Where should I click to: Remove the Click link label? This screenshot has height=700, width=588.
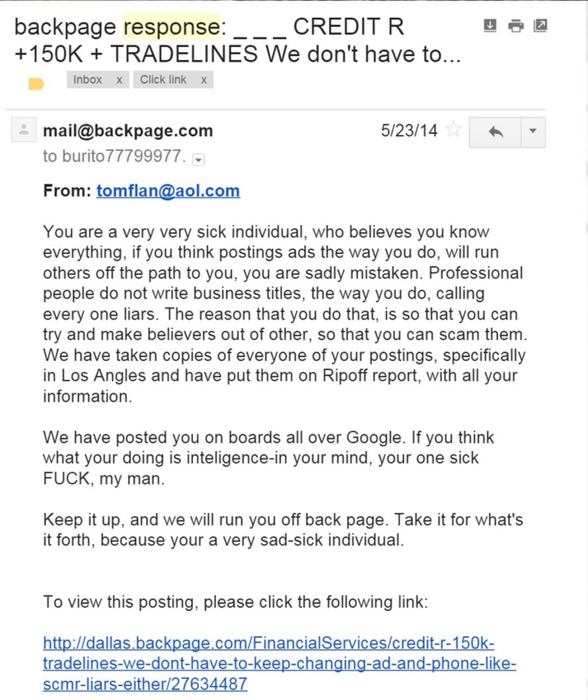point(203,80)
